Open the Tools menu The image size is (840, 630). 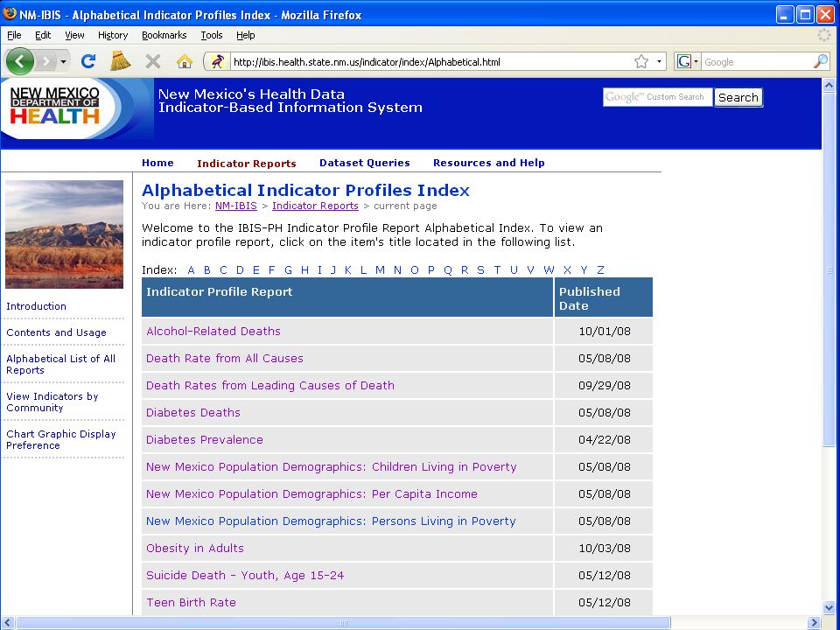pyautogui.click(x=212, y=35)
